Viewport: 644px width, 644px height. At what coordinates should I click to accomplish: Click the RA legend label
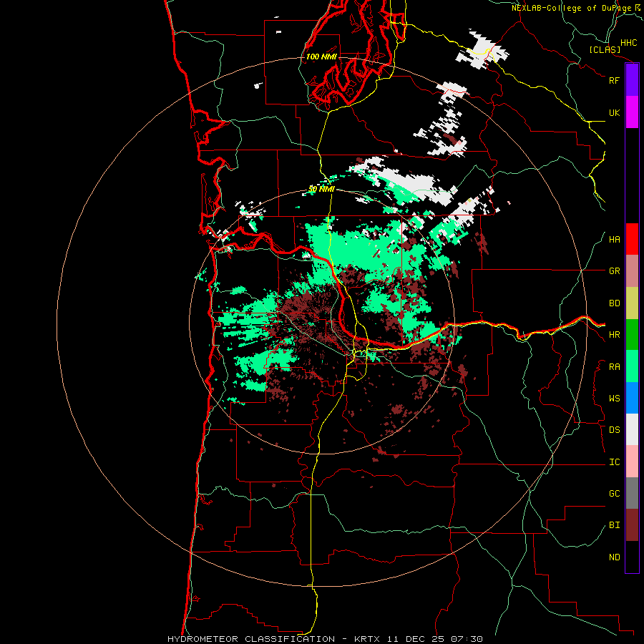click(x=614, y=367)
